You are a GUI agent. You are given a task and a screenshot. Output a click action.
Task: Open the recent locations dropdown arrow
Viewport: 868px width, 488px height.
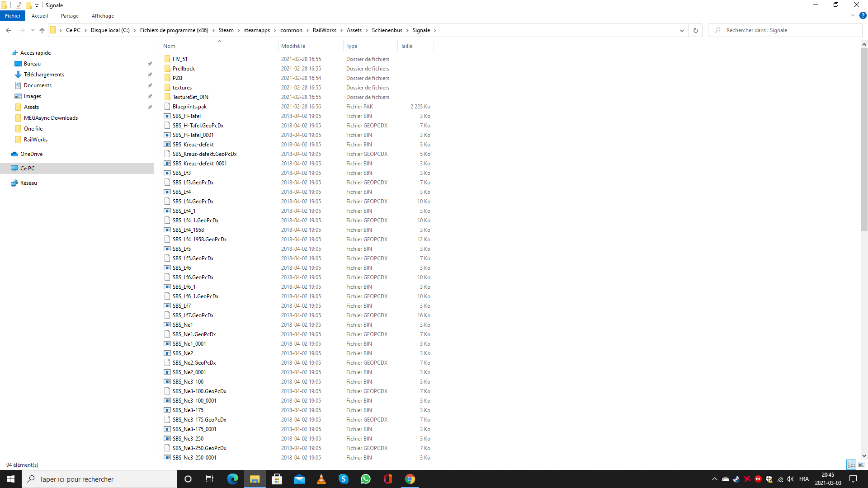tap(33, 30)
